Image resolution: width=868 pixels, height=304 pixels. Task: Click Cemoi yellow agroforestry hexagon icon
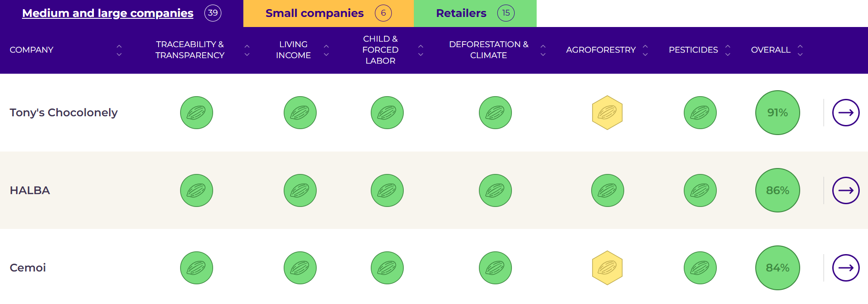point(607,268)
